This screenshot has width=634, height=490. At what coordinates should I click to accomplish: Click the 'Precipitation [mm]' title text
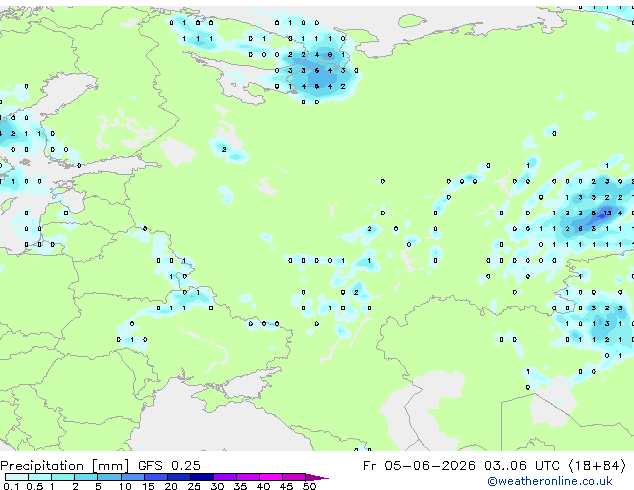[65, 466]
